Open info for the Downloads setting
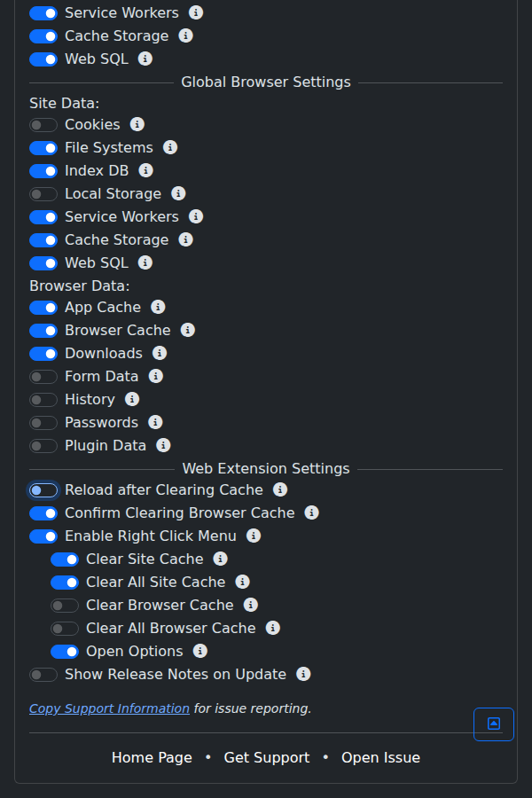The image size is (532, 798). (160, 353)
